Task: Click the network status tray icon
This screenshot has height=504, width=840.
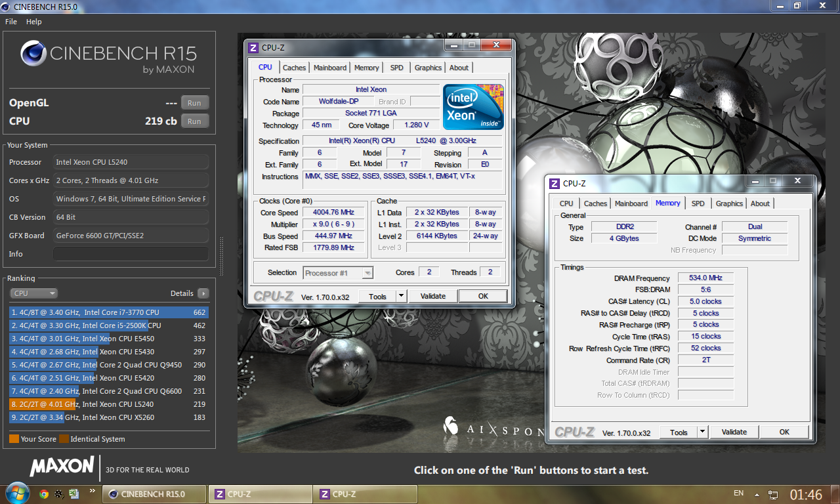Action: 774,494
